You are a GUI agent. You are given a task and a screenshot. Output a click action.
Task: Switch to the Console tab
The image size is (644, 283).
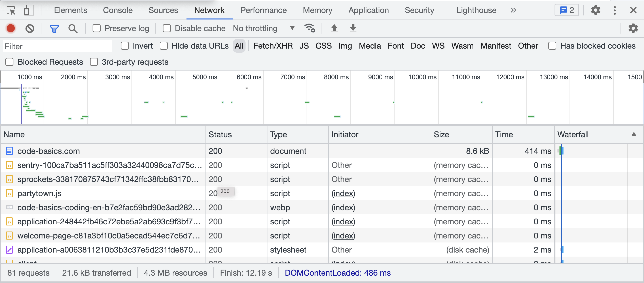118,10
